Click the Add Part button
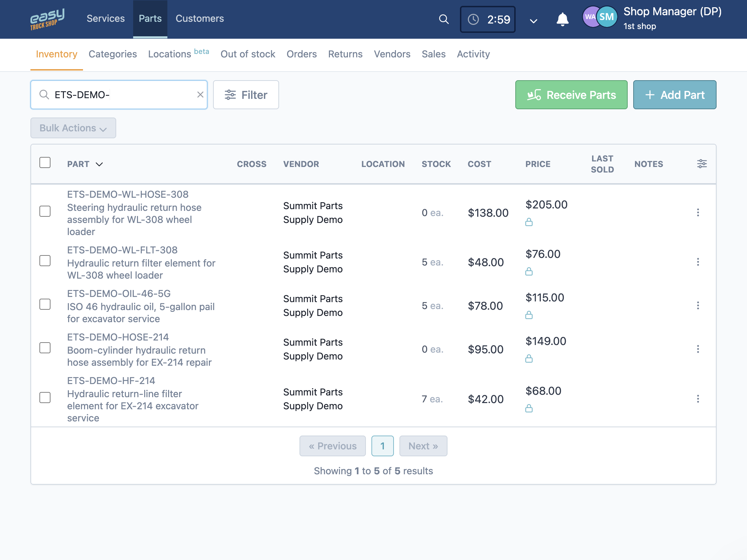 point(675,95)
